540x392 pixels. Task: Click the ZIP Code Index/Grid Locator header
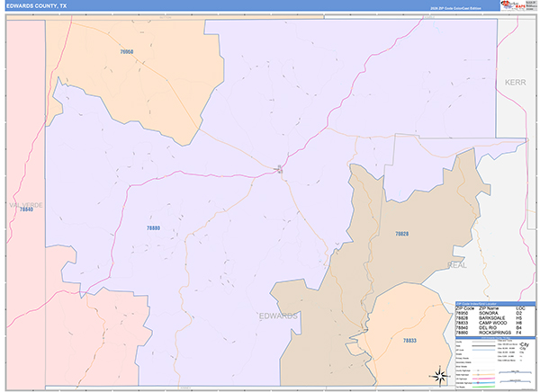pyautogui.click(x=495, y=304)
